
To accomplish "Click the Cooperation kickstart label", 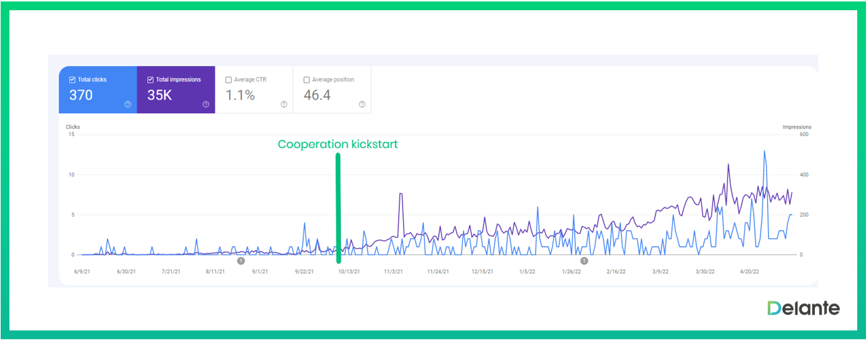I will click(x=338, y=144).
